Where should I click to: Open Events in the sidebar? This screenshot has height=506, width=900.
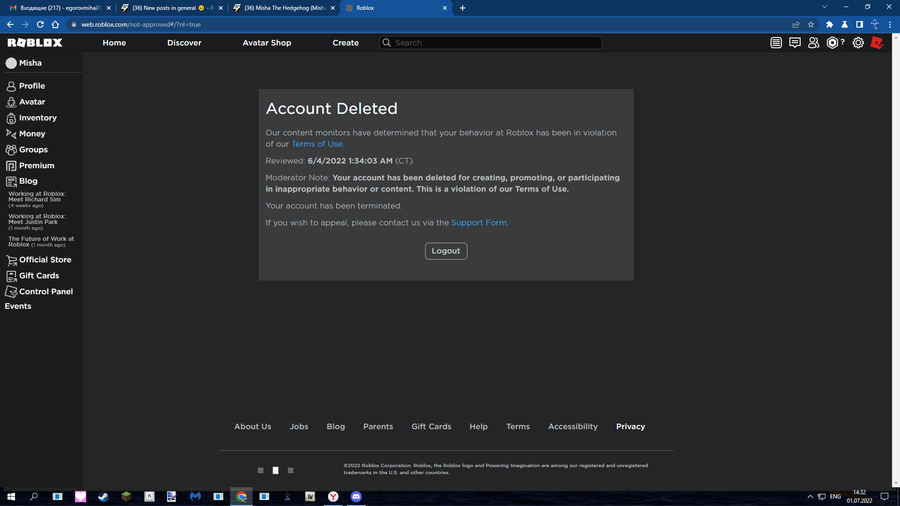pyautogui.click(x=18, y=306)
